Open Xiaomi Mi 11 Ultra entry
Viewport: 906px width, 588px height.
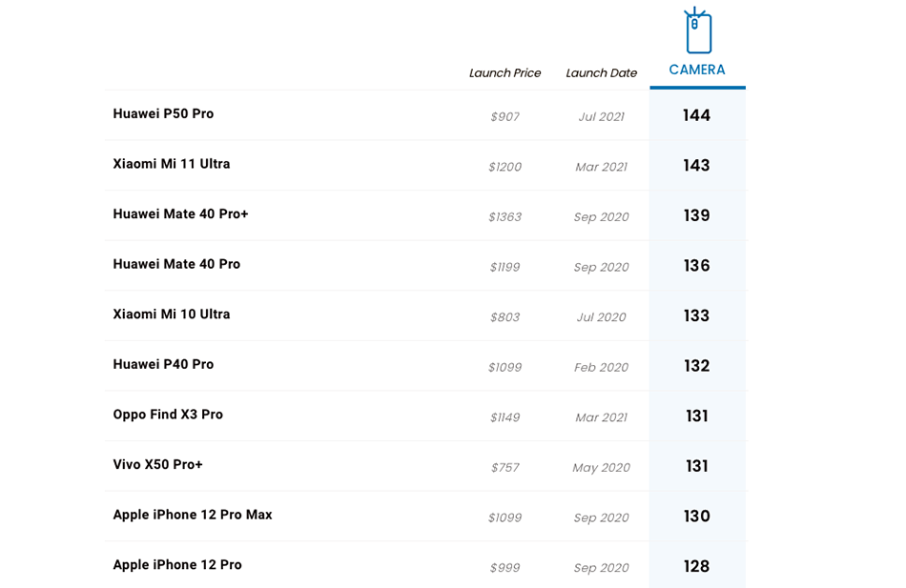[x=172, y=164]
